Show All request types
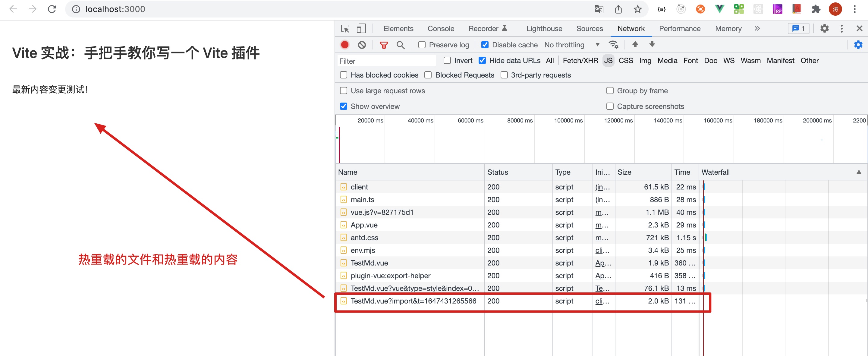868x356 pixels. (549, 61)
